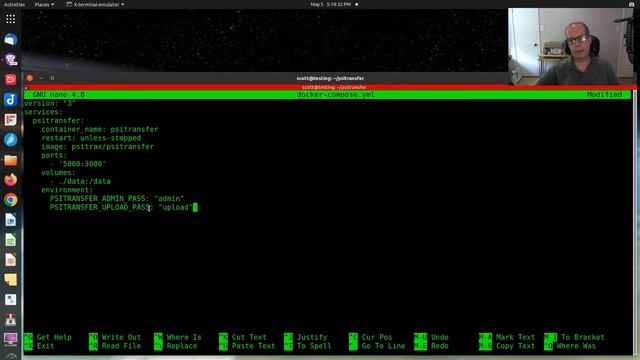
Task: Click the webcam video overlay
Action: pos(572,47)
